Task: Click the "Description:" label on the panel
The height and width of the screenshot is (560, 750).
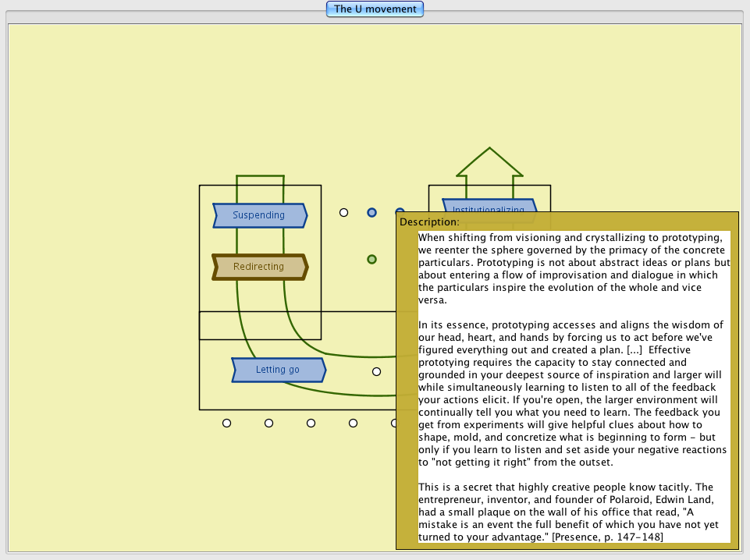Action: coord(429,222)
